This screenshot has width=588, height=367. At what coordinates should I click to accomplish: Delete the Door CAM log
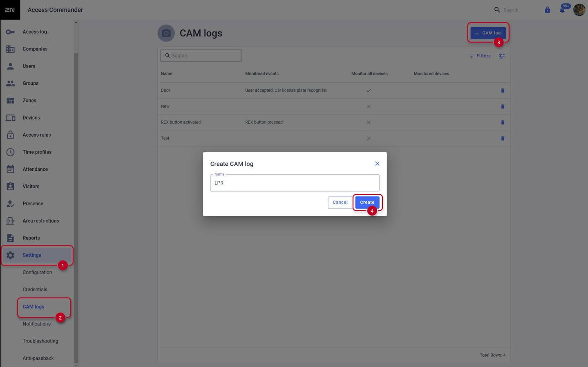503,90
